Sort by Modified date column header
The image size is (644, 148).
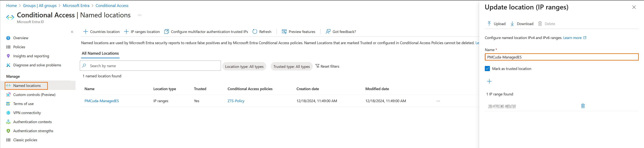377,89
